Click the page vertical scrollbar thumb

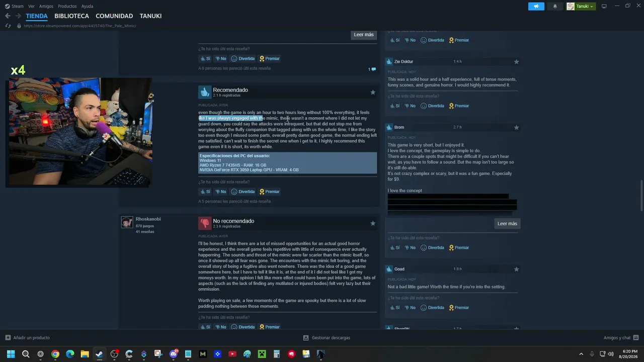point(641,196)
